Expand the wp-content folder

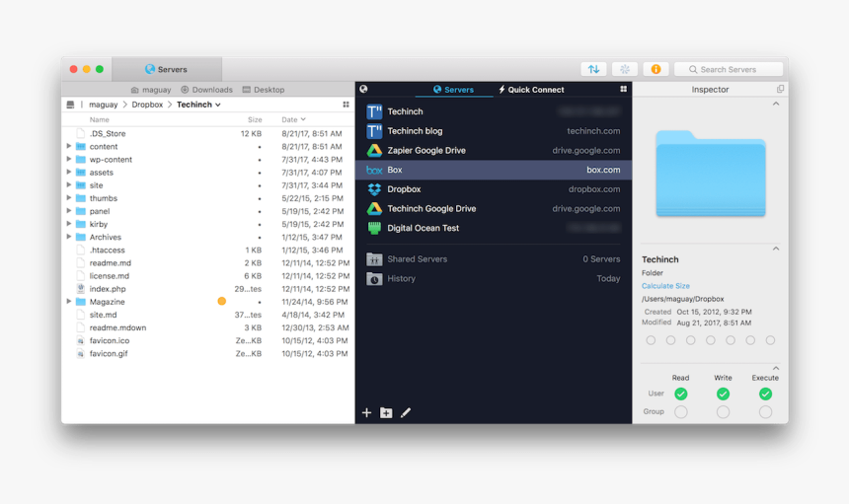pos(69,159)
